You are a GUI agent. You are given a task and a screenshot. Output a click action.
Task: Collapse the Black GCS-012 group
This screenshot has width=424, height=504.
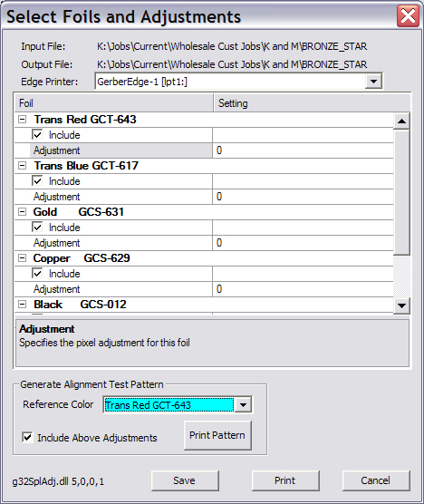22,305
